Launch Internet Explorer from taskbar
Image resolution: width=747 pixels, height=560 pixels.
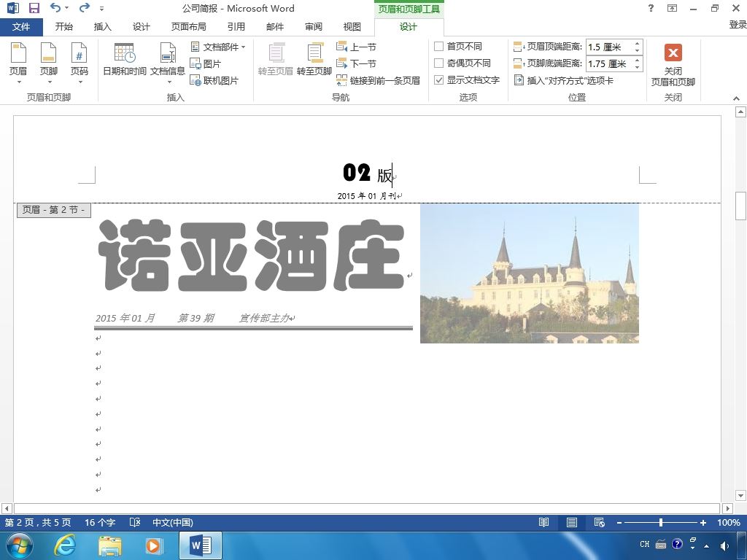(x=64, y=545)
